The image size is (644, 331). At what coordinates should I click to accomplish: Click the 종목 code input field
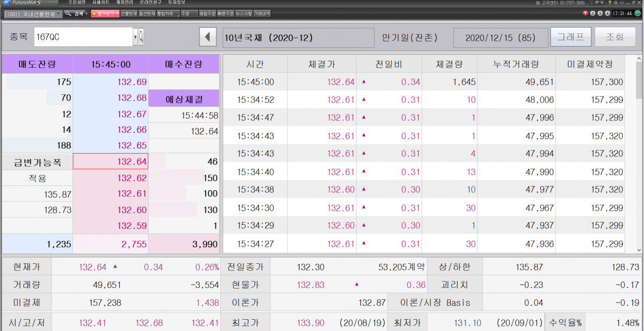pyautogui.click(x=82, y=38)
